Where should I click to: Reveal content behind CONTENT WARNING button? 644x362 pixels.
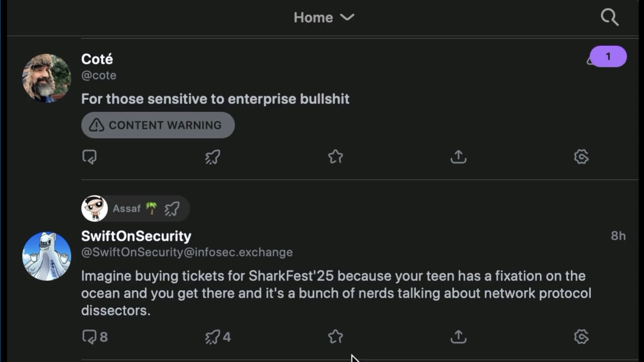tap(158, 125)
